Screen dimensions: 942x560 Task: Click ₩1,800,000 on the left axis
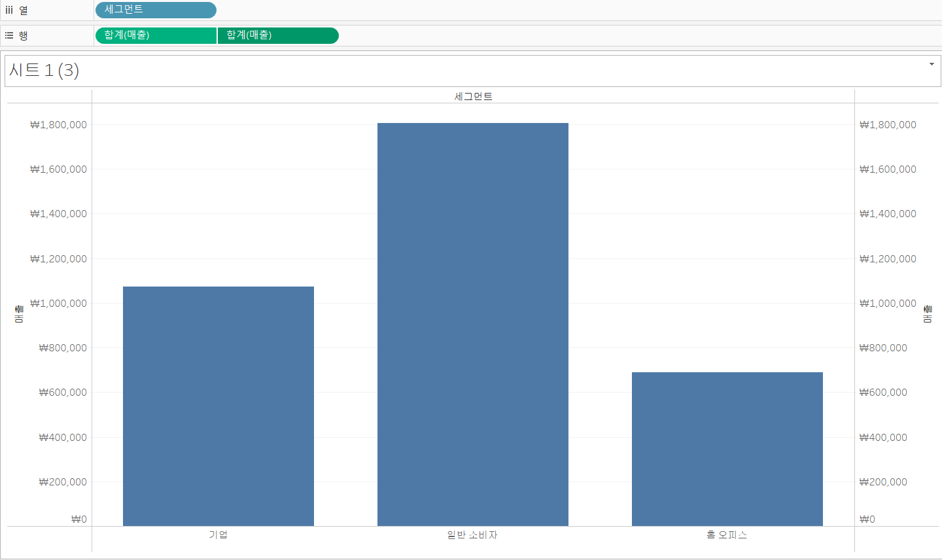[58, 124]
